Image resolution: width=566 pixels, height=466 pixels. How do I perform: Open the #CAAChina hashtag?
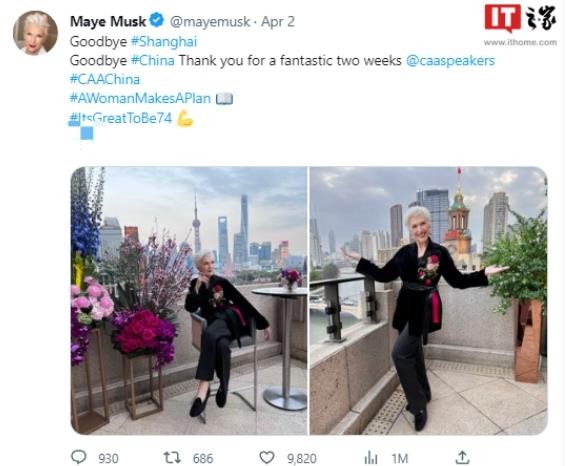(x=105, y=79)
